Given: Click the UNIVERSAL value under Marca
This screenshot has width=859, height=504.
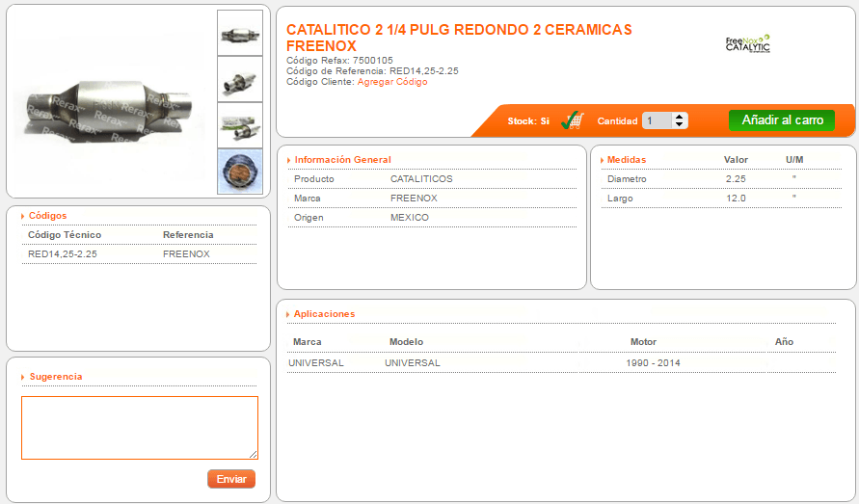Looking at the screenshot, I should (x=316, y=363).
